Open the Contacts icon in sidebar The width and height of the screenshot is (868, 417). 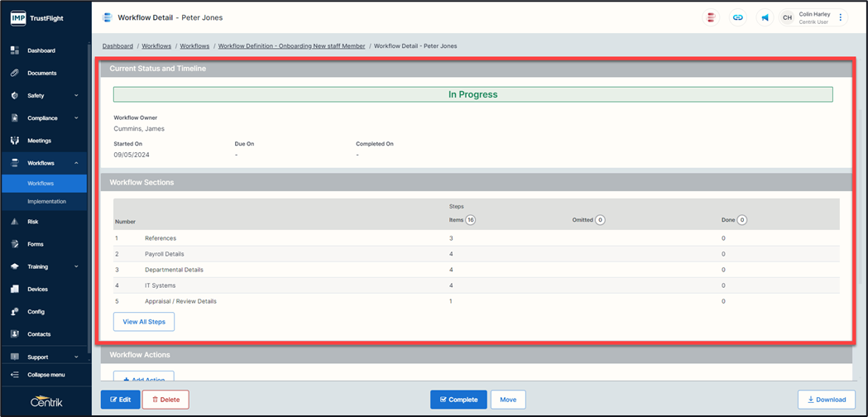(x=15, y=334)
